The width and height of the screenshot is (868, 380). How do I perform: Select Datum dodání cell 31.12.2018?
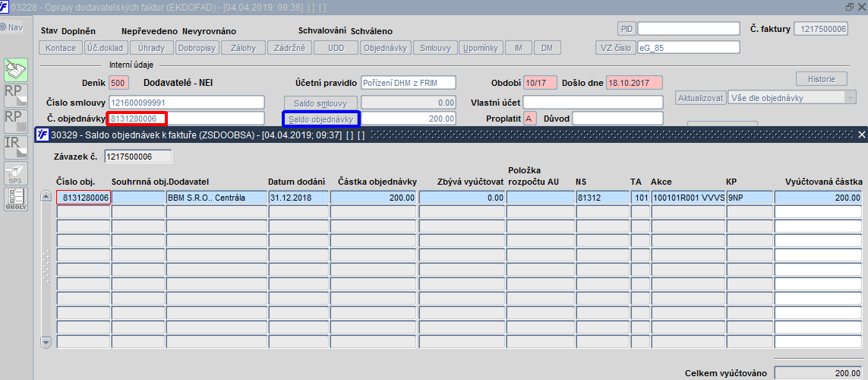pos(298,197)
